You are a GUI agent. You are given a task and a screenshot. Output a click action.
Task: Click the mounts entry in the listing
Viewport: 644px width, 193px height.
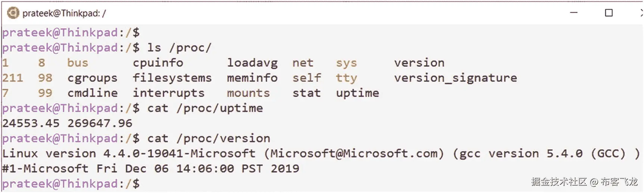[248, 93]
